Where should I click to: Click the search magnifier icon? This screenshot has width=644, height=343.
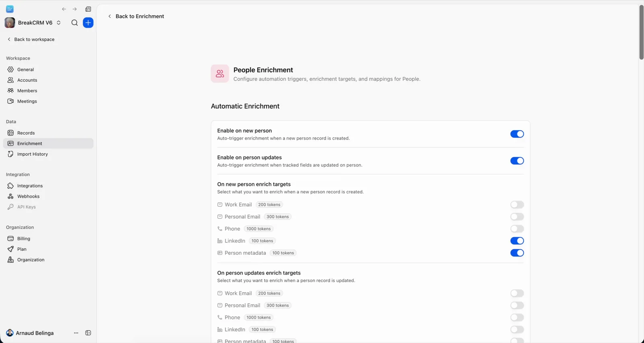coord(74,23)
